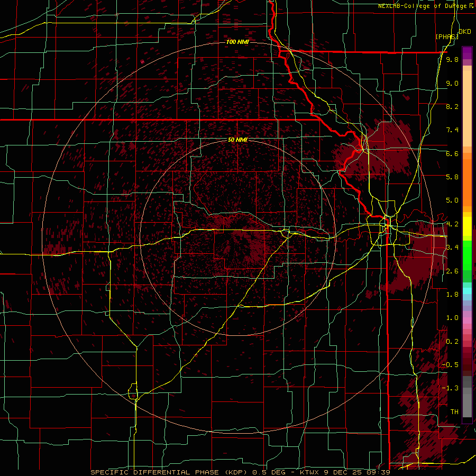The width and height of the screenshot is (476, 476).
Task: Click the TH label on the color scale
Action: click(454, 412)
